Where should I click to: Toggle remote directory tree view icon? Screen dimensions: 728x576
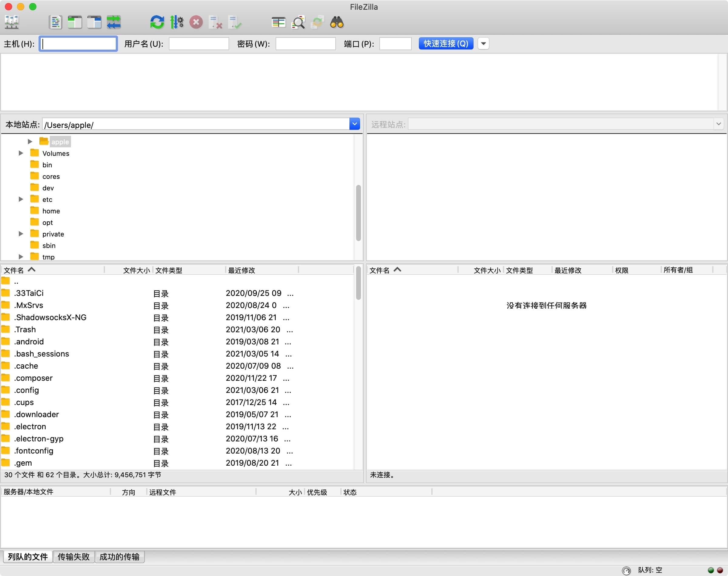[94, 22]
